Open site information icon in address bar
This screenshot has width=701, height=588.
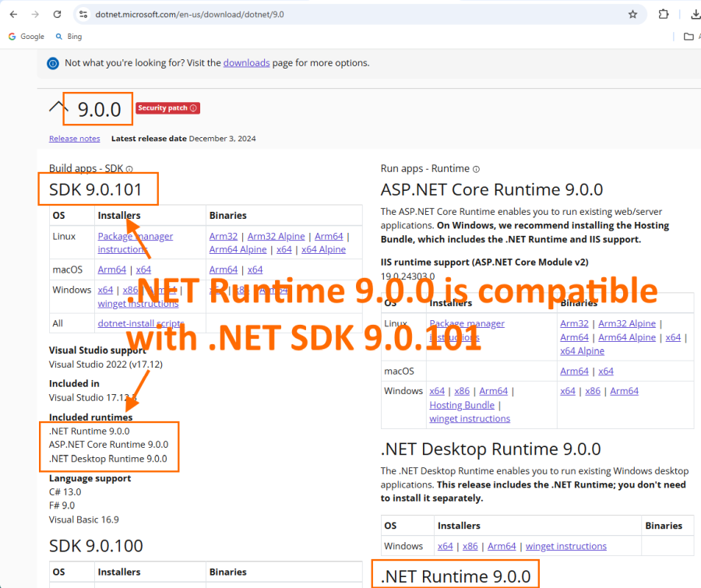[x=84, y=14]
